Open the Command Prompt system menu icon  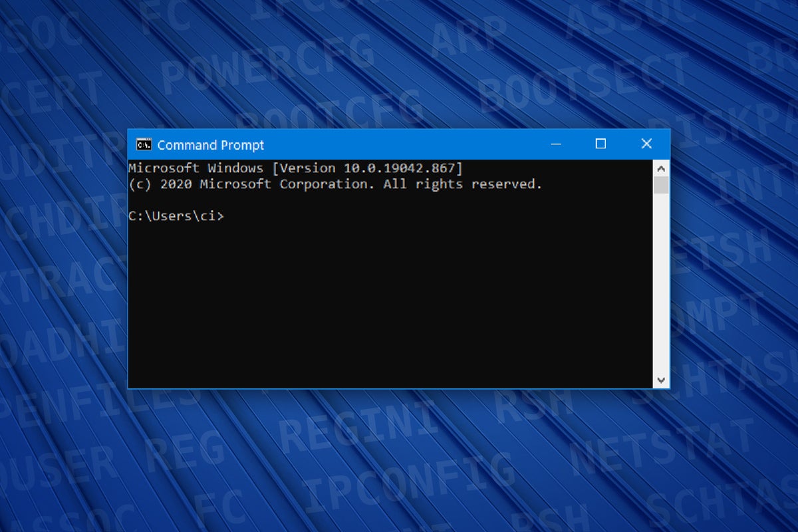pos(142,144)
